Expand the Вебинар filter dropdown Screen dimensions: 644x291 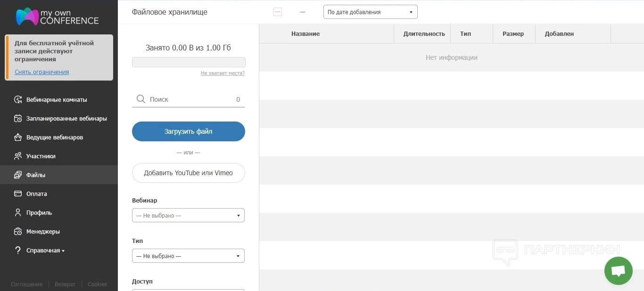coord(188,216)
